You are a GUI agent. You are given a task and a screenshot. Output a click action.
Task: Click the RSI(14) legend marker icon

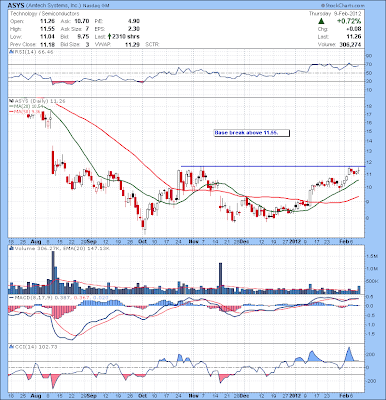pos(11,52)
